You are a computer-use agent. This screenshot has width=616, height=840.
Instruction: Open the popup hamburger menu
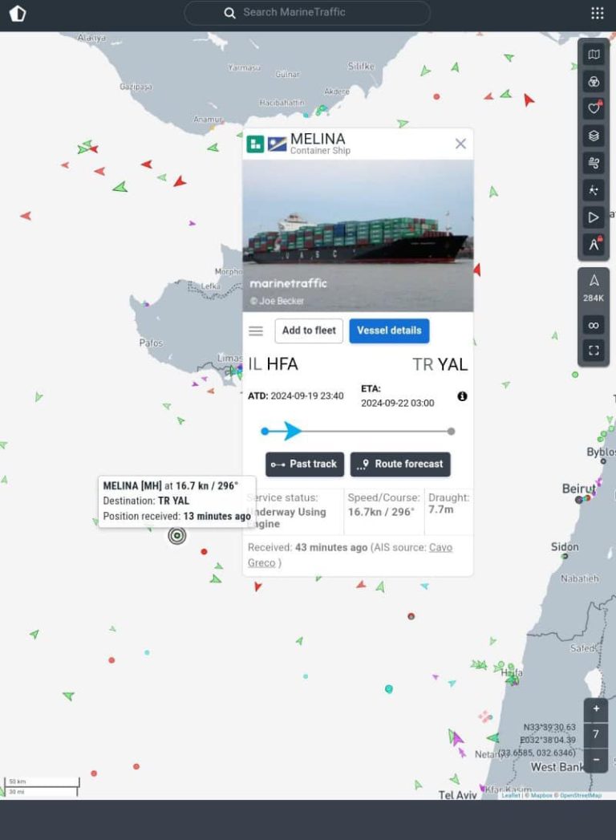click(x=256, y=331)
